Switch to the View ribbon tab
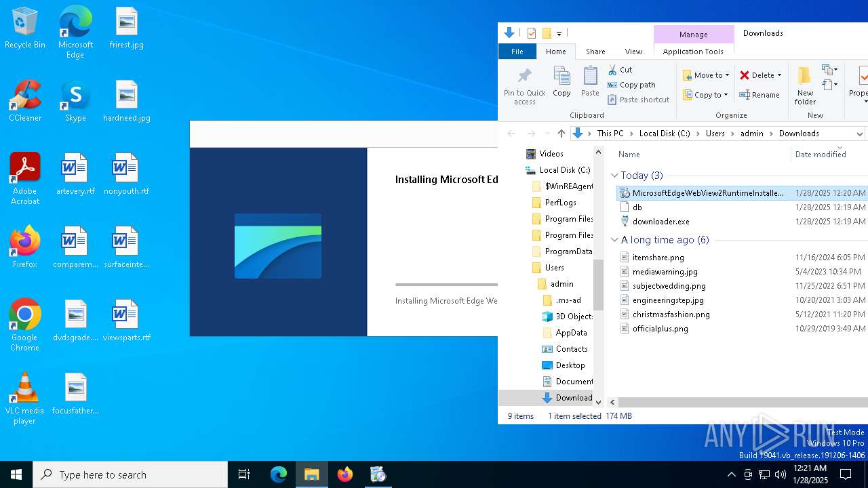 click(633, 52)
